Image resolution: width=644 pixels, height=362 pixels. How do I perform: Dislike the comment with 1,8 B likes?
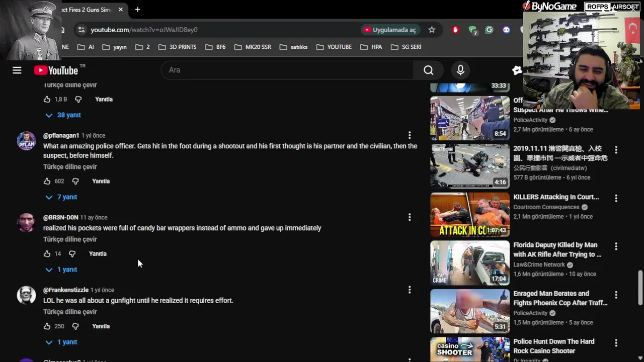[x=78, y=100]
